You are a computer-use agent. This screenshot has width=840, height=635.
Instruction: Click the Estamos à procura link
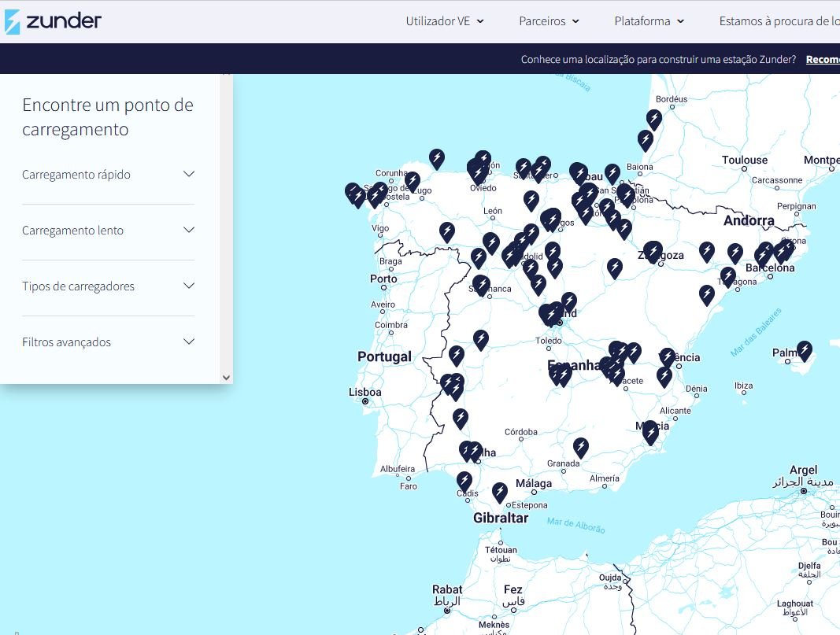pos(778,21)
